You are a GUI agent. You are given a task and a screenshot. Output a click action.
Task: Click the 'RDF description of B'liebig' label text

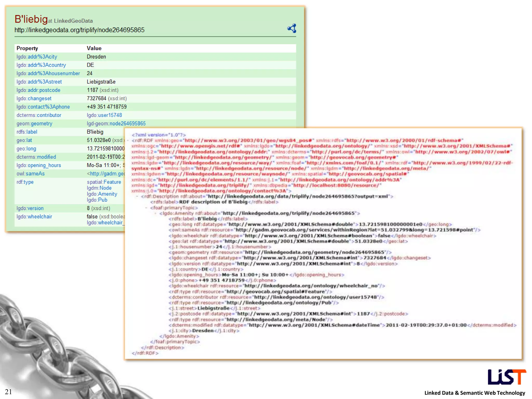pyautogui.click(x=213, y=202)
